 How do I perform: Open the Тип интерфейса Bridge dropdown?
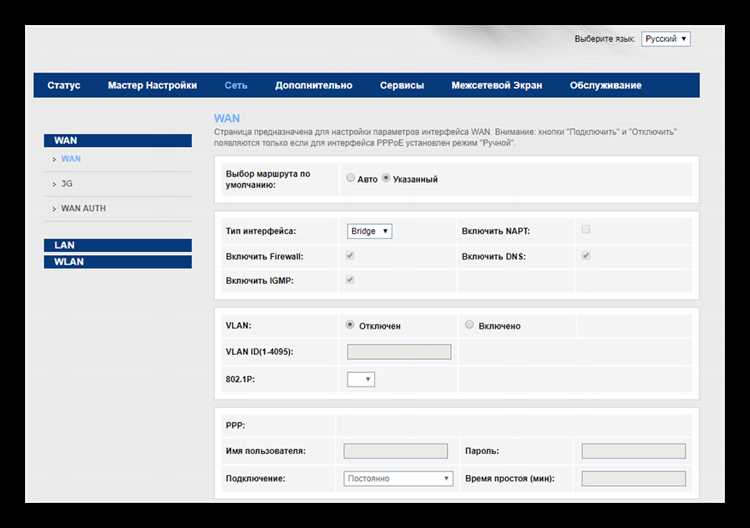point(369,231)
